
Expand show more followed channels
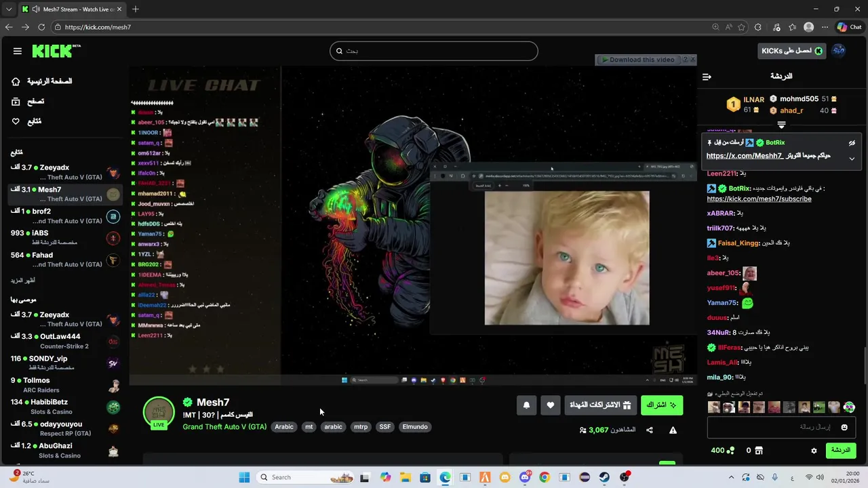click(22, 281)
